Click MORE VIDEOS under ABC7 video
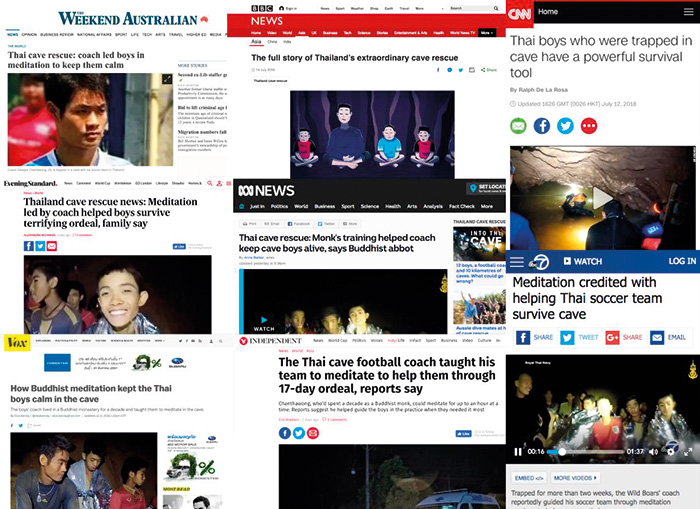This screenshot has height=509, width=700. coord(575,478)
